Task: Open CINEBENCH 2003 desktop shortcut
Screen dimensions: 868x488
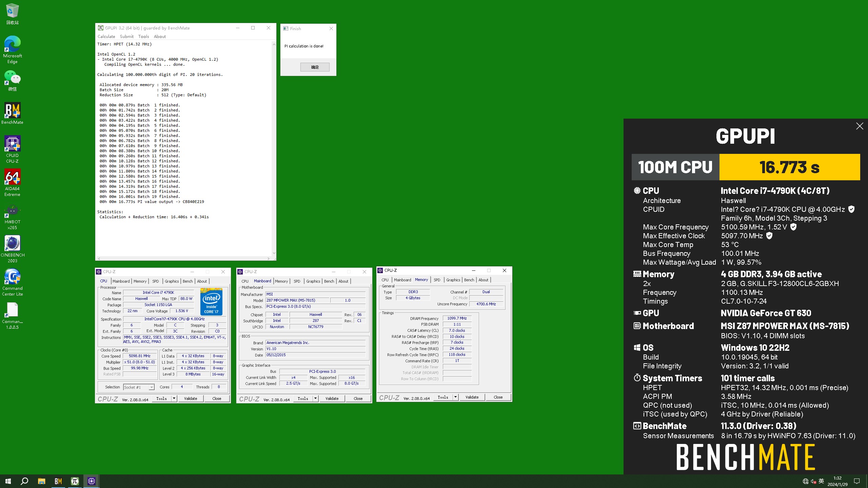Action: point(13,249)
